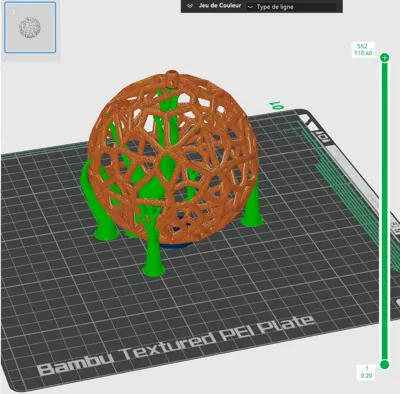Click the middle of the green layer slider track

pos(385,211)
